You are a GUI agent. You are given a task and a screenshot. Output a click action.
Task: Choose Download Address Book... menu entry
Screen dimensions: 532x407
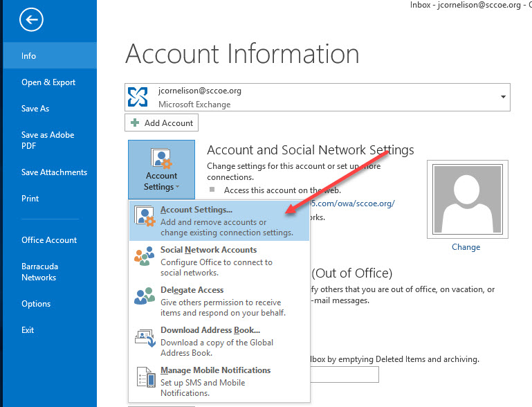coord(219,341)
